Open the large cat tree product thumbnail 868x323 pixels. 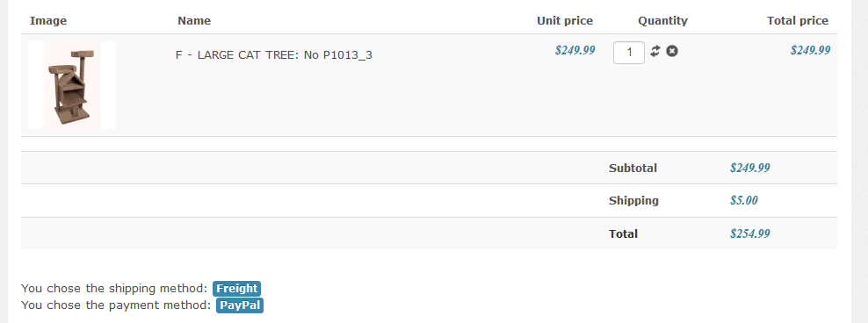coord(72,85)
